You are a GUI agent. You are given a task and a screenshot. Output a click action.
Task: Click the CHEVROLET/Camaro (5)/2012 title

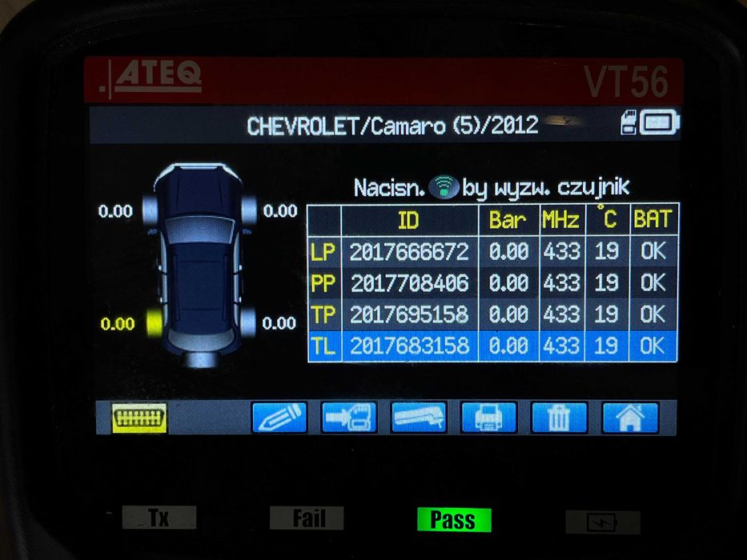point(392,126)
